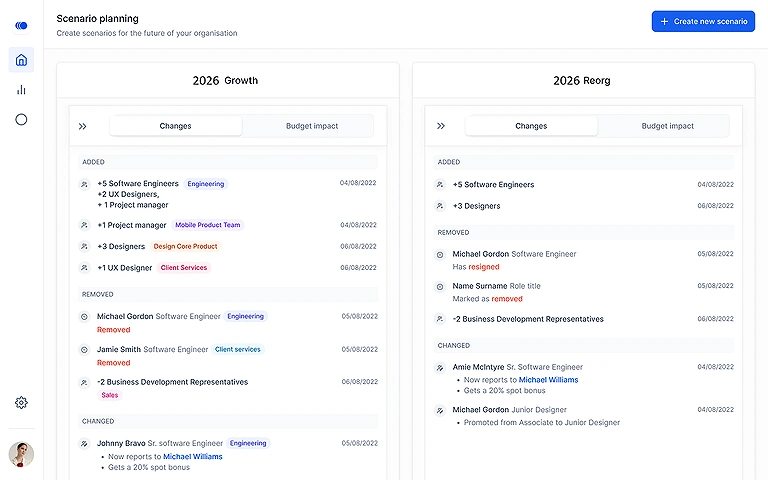
Task: Select Changes tab in 2026 Reorg
Action: tap(531, 126)
